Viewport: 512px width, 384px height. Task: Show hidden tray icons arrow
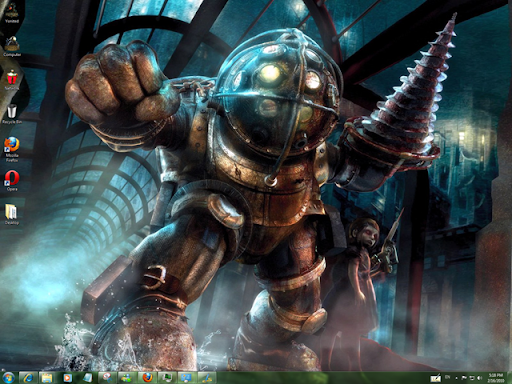coord(456,378)
